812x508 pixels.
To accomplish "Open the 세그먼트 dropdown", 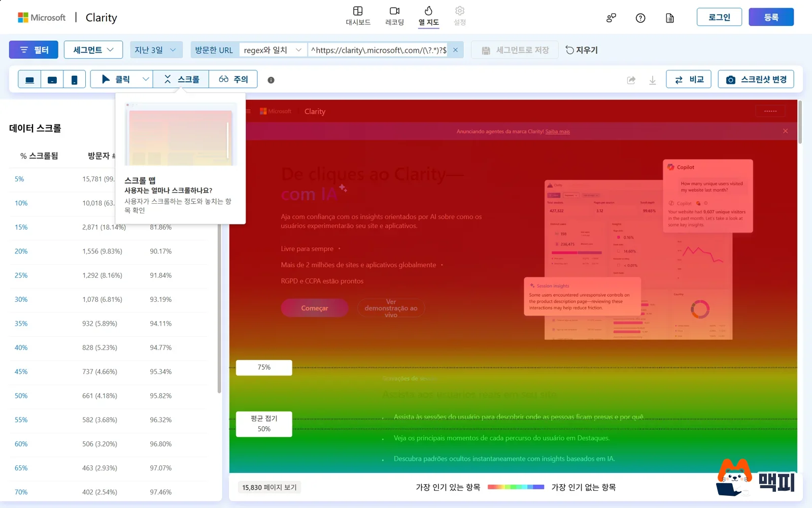I will (93, 50).
